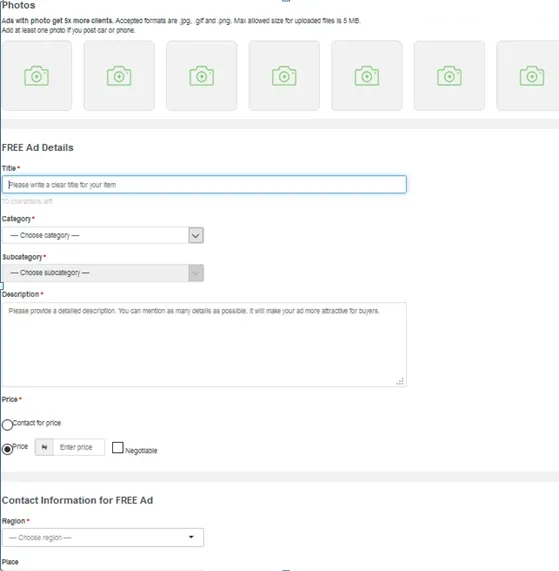This screenshot has width=559, height=571.
Task: Click the fifth photo upload camera tile
Action: 367,75
